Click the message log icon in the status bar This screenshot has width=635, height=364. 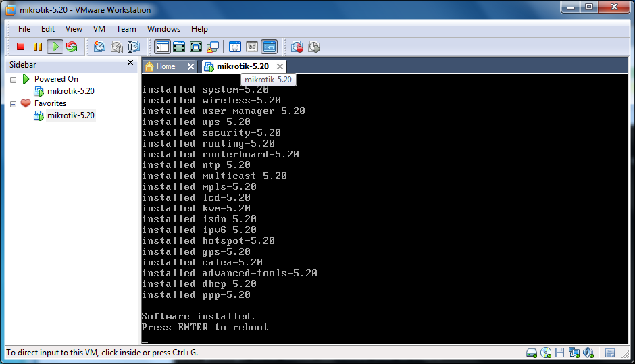[610, 353]
